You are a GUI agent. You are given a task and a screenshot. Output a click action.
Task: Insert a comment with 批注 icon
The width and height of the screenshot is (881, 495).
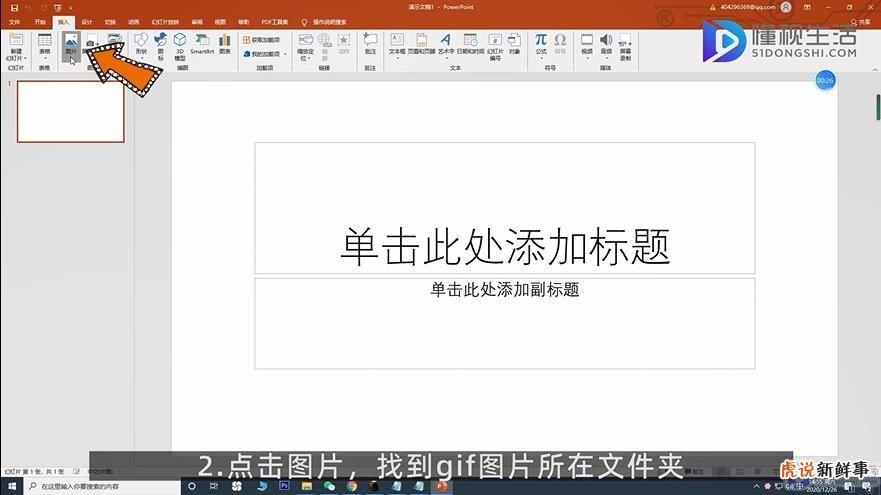tap(370, 44)
